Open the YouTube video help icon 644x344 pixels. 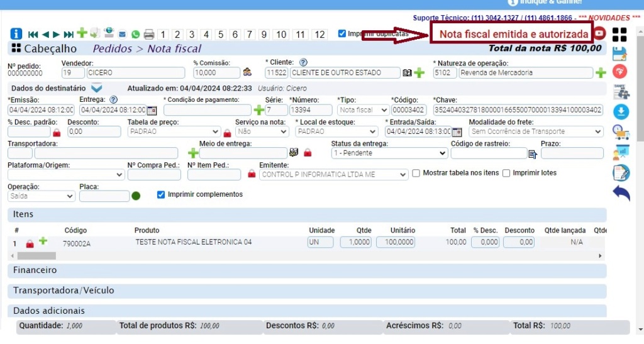point(599,33)
